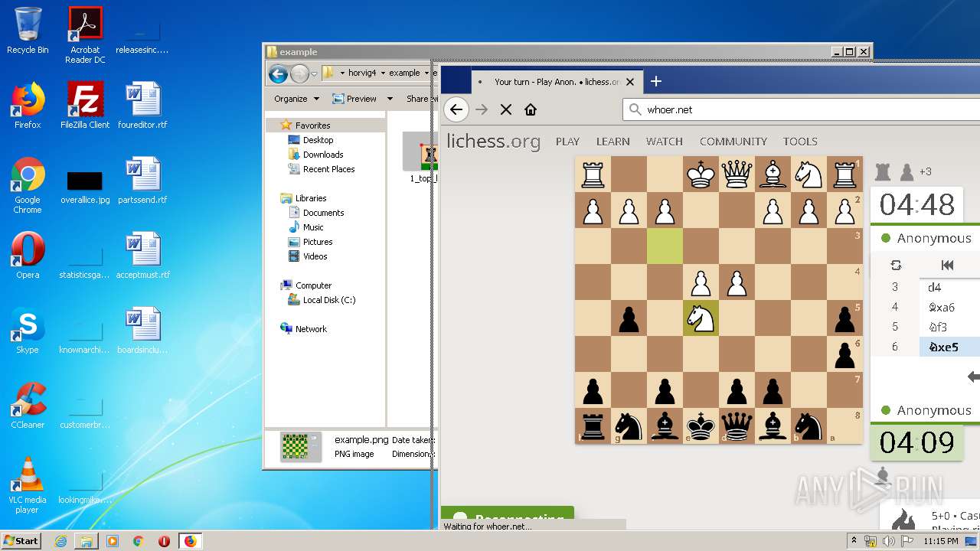Open the Start menu
The image size is (980, 551).
pyautogui.click(x=21, y=541)
